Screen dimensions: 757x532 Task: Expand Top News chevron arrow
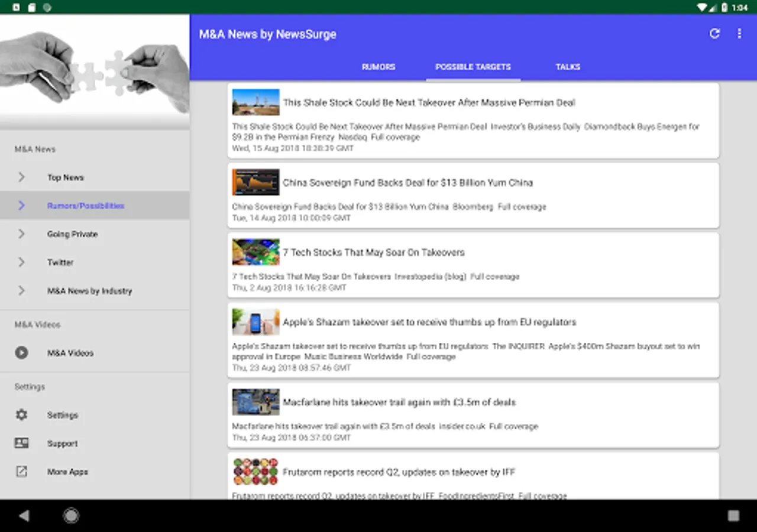coord(21,177)
